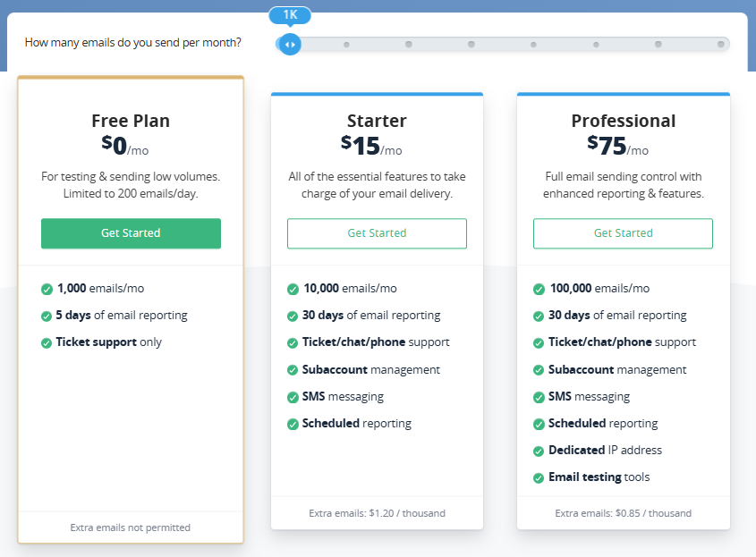The width and height of the screenshot is (756, 557).
Task: Click the Starter SMS messaging checkmark icon
Action: [x=293, y=397]
